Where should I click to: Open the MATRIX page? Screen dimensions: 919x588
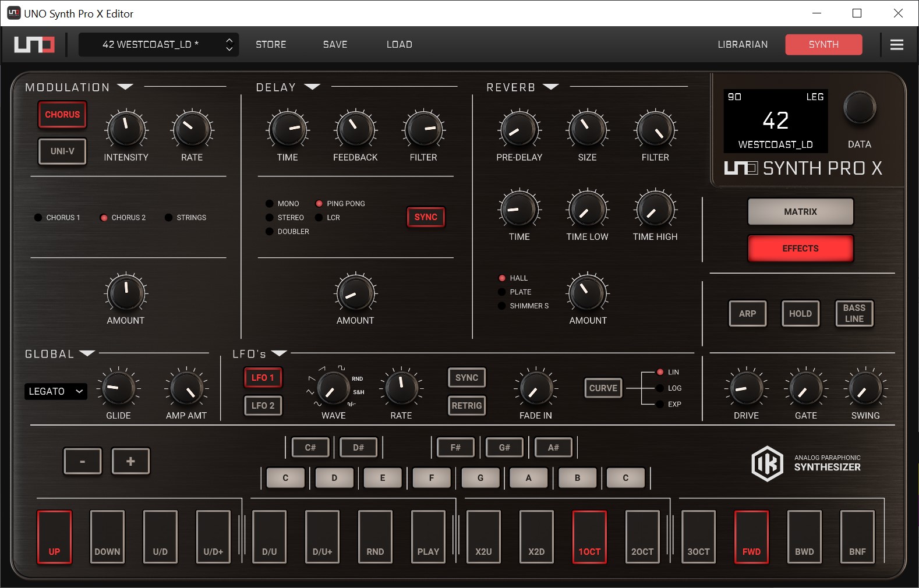tap(800, 212)
